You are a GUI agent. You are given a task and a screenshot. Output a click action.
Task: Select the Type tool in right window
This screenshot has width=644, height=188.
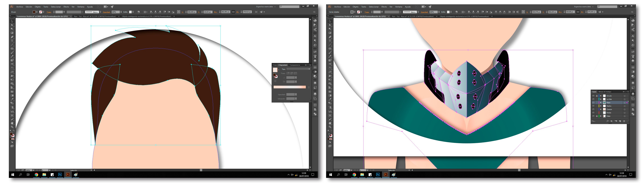330,41
